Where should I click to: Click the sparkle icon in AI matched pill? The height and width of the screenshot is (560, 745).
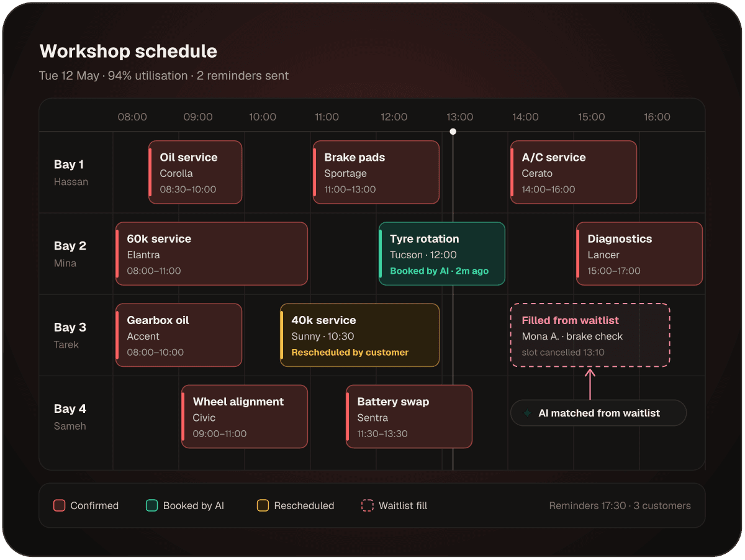click(528, 413)
